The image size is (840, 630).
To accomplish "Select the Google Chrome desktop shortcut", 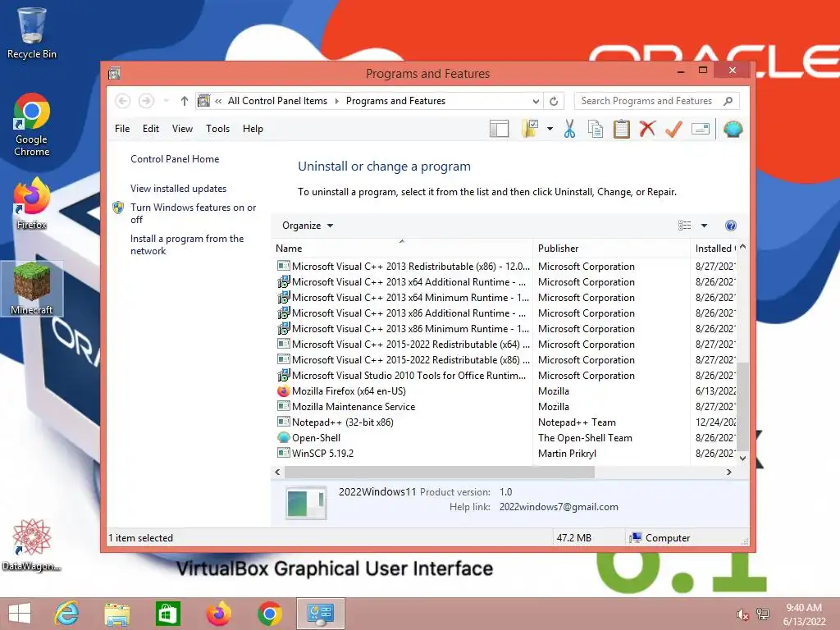I will 31,125.
